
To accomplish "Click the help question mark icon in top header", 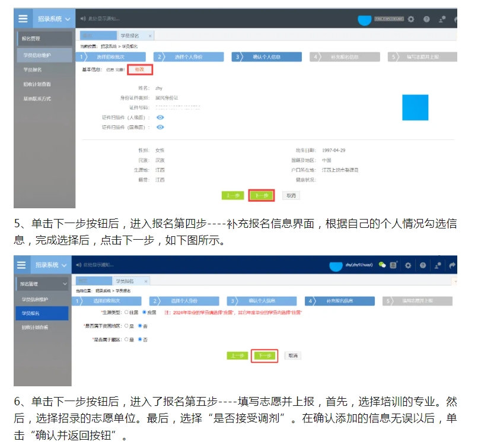I will click(426, 20).
